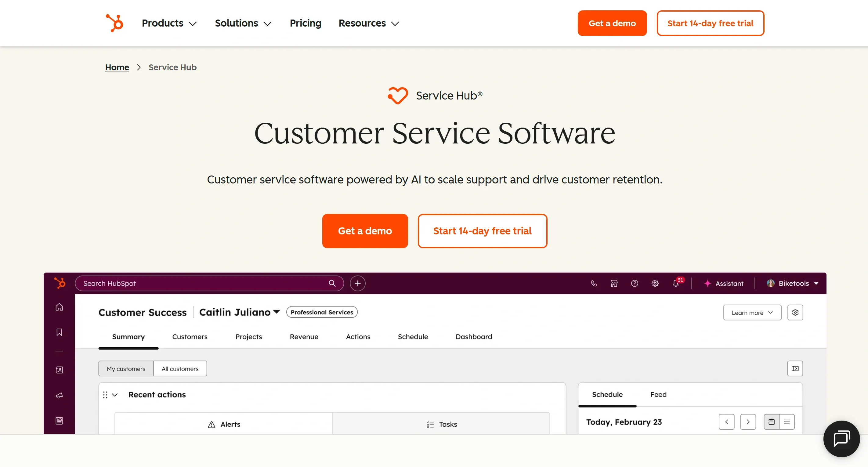Go to previous day in schedule
Viewport: 868px width, 467px height.
(x=726, y=422)
